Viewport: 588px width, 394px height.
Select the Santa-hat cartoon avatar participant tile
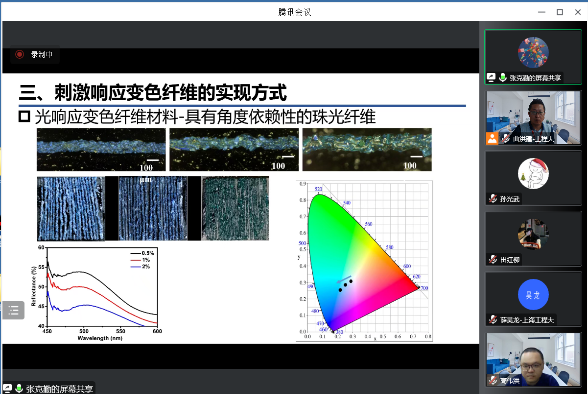click(533, 178)
